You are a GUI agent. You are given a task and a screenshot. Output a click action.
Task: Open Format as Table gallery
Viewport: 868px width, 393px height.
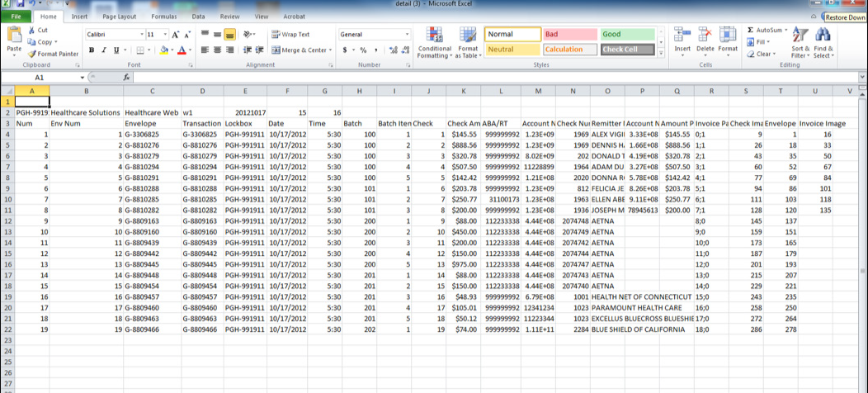tap(468, 43)
